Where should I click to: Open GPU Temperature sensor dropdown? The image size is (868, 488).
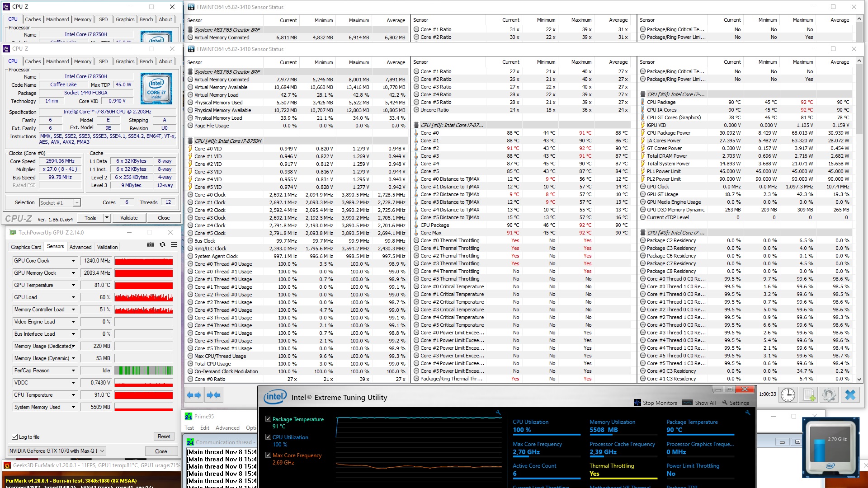(x=73, y=285)
